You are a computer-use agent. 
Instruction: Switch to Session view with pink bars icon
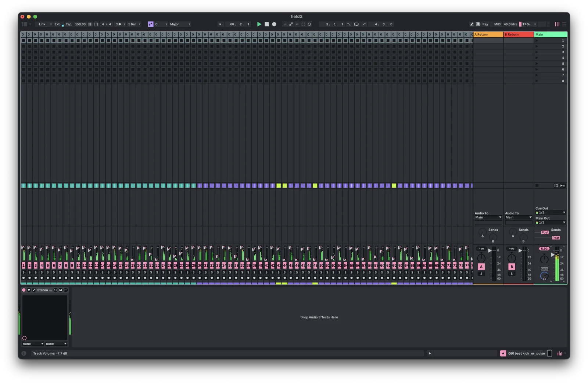pyautogui.click(x=557, y=24)
